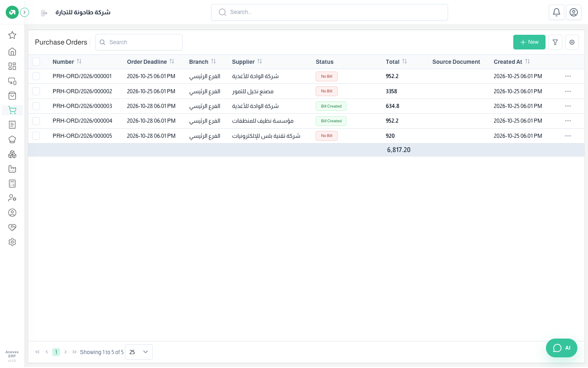Go to Home icon in sidebar
The width and height of the screenshot is (588, 368).
pos(12,52)
